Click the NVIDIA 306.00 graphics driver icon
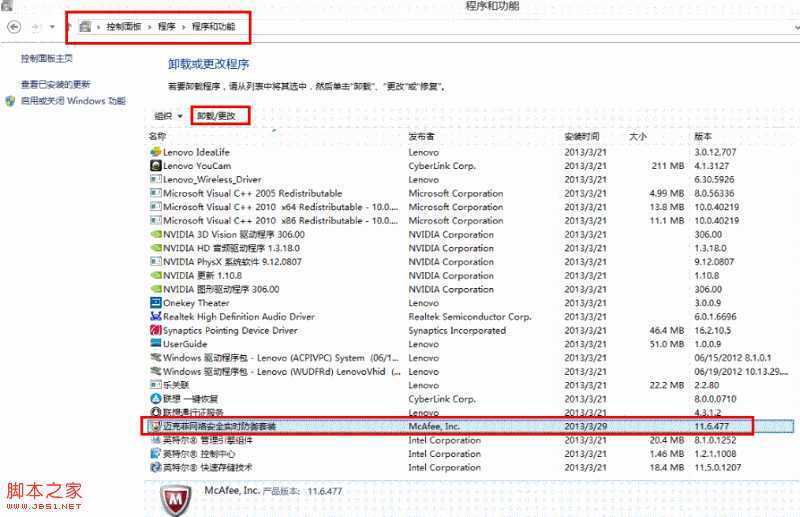This screenshot has height=517, width=800. pyautogui.click(x=156, y=289)
